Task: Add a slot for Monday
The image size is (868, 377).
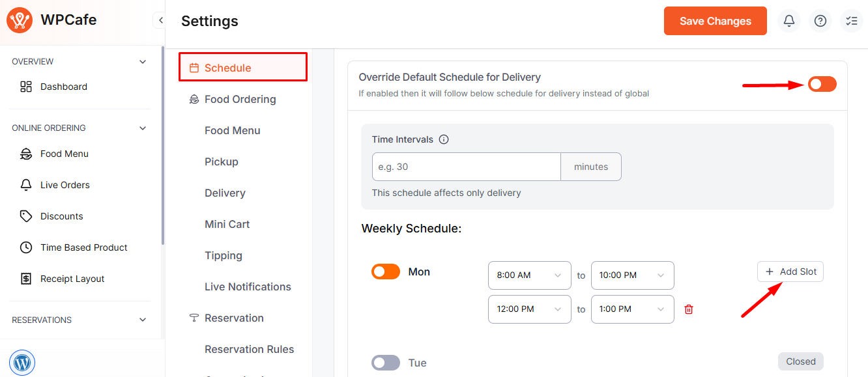Action: 790,272
